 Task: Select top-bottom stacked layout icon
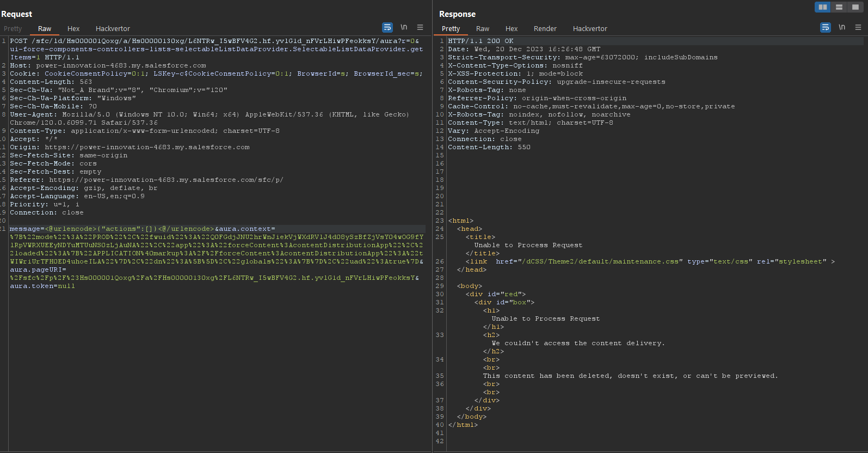839,7
